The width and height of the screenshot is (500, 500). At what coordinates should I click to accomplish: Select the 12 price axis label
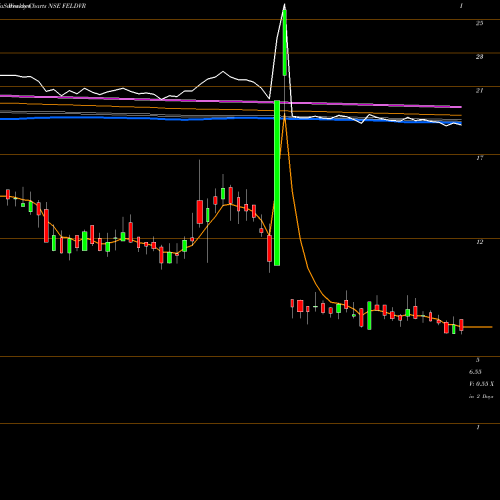479,242
